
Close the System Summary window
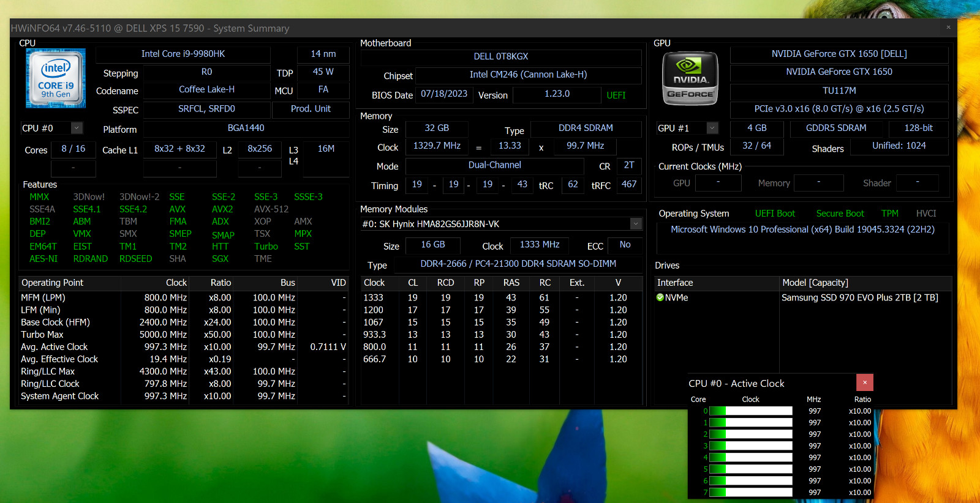tap(948, 27)
